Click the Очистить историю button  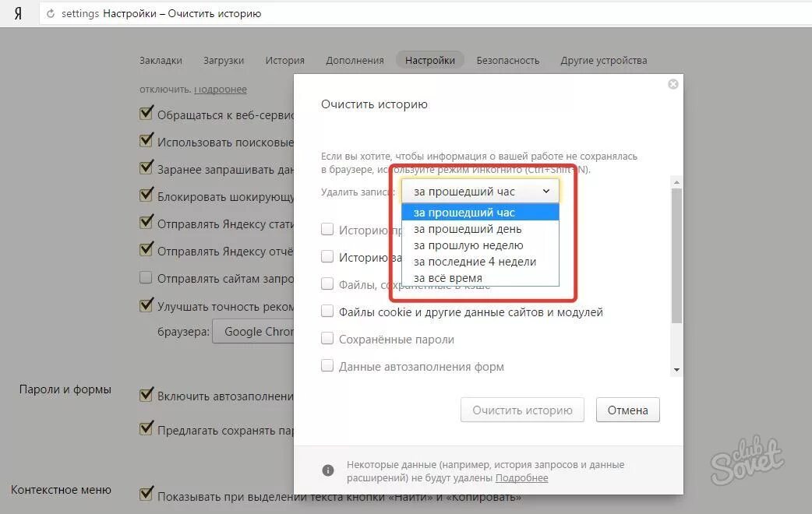pyautogui.click(x=522, y=410)
